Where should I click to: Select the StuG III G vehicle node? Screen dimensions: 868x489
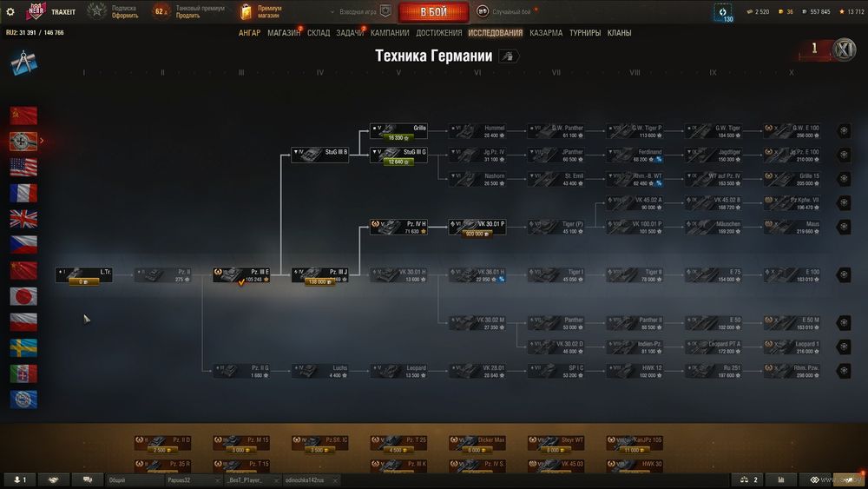[x=398, y=155]
